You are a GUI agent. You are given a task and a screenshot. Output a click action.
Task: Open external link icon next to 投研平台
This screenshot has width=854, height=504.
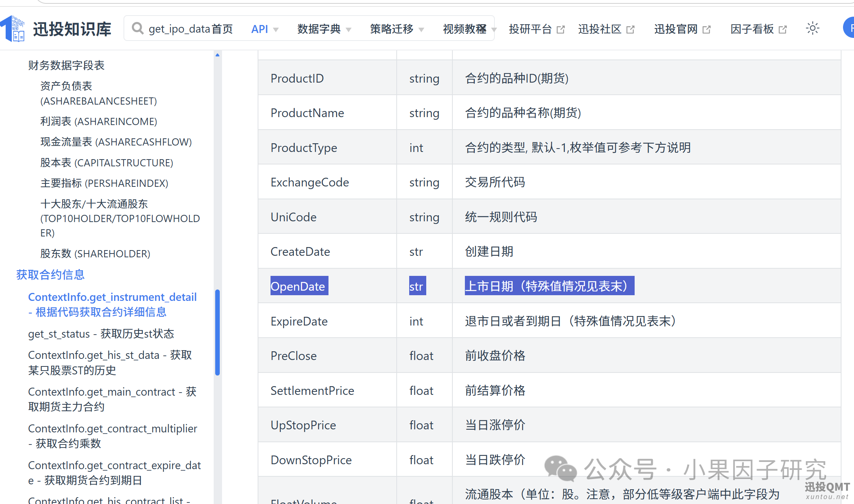click(561, 29)
